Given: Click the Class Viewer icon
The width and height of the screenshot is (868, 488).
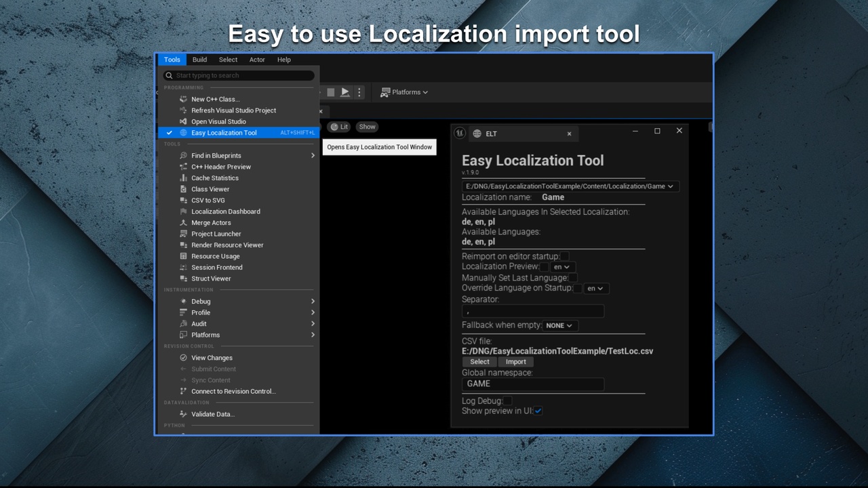Looking at the screenshot, I should click(183, 189).
